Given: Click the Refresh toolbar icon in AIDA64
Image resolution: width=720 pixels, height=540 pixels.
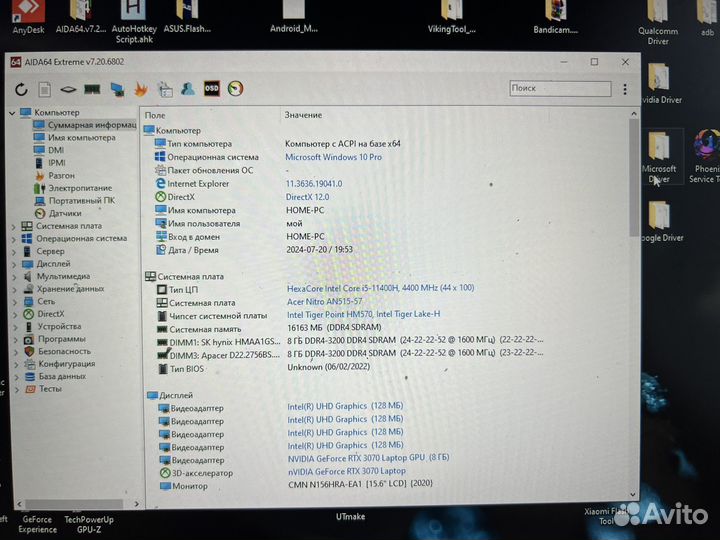Looking at the screenshot, I should (21, 89).
